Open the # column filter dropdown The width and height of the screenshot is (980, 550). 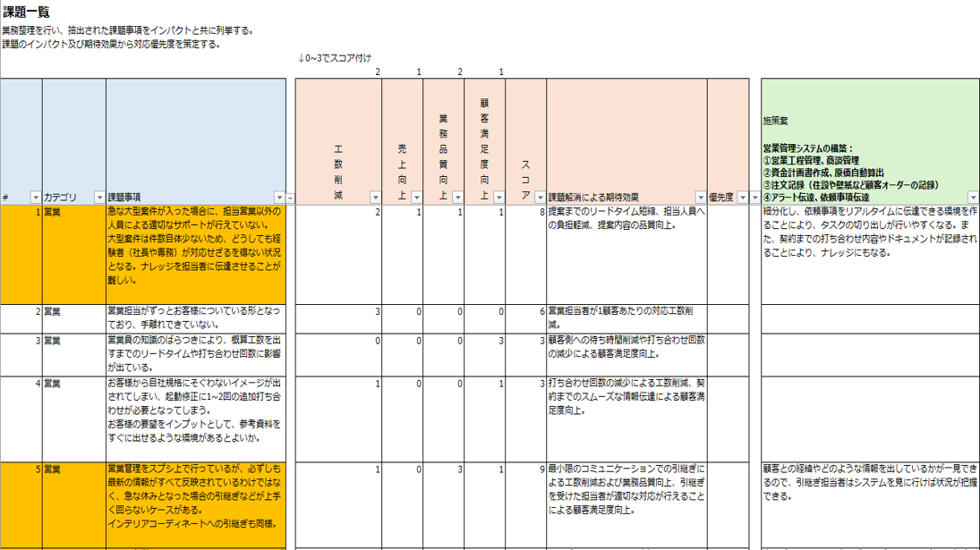pyautogui.click(x=36, y=198)
